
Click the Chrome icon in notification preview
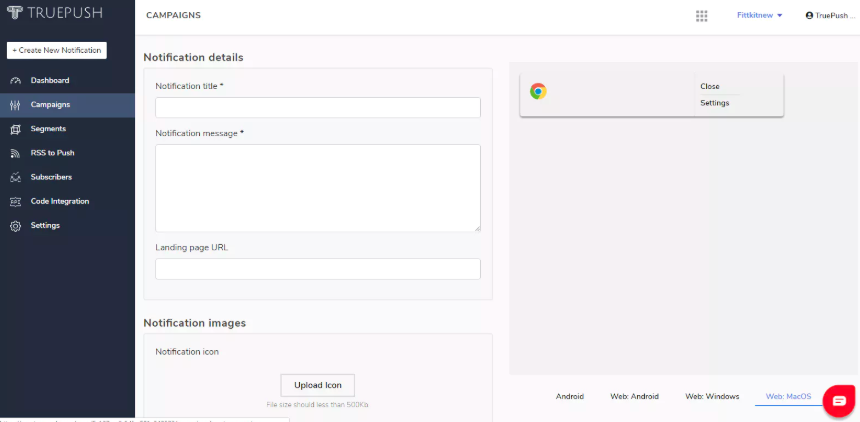pyautogui.click(x=538, y=91)
